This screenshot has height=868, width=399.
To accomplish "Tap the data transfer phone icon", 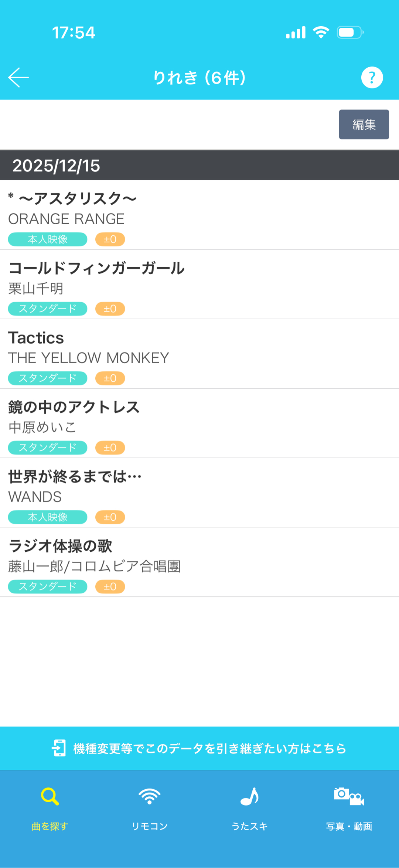I will pos(59,748).
